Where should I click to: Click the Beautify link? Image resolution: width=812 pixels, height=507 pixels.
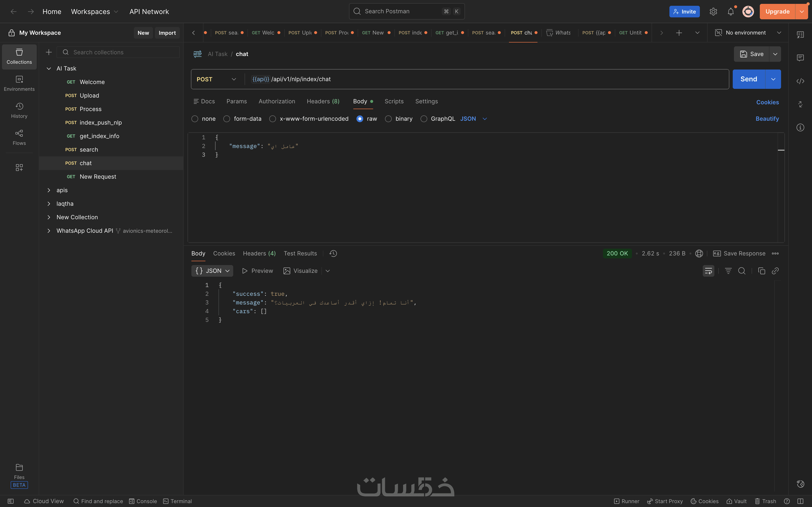click(767, 119)
